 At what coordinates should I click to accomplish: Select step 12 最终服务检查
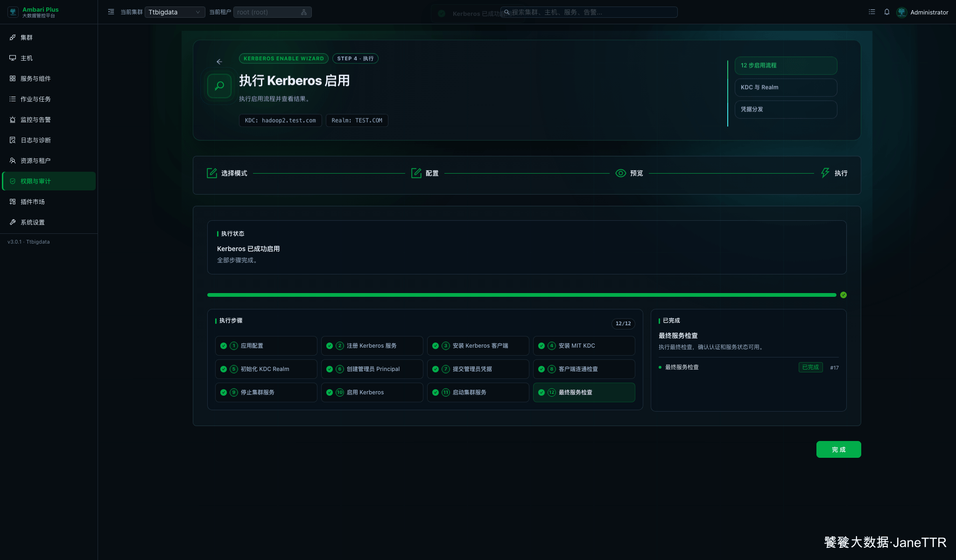pos(584,392)
